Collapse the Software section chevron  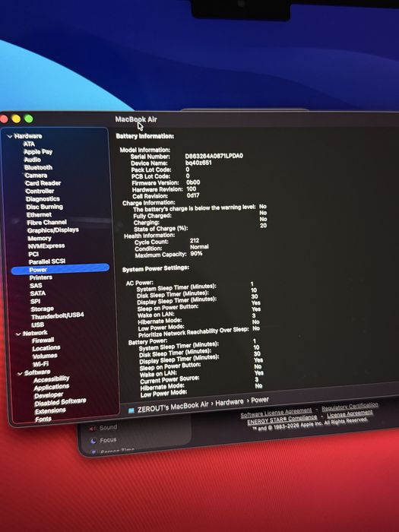click(x=20, y=374)
